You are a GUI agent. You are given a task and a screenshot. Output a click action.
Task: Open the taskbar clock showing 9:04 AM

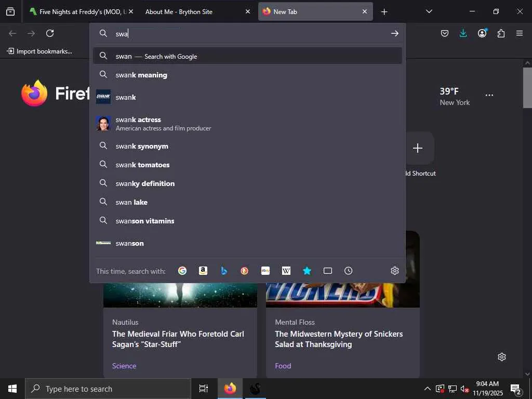coord(487,389)
